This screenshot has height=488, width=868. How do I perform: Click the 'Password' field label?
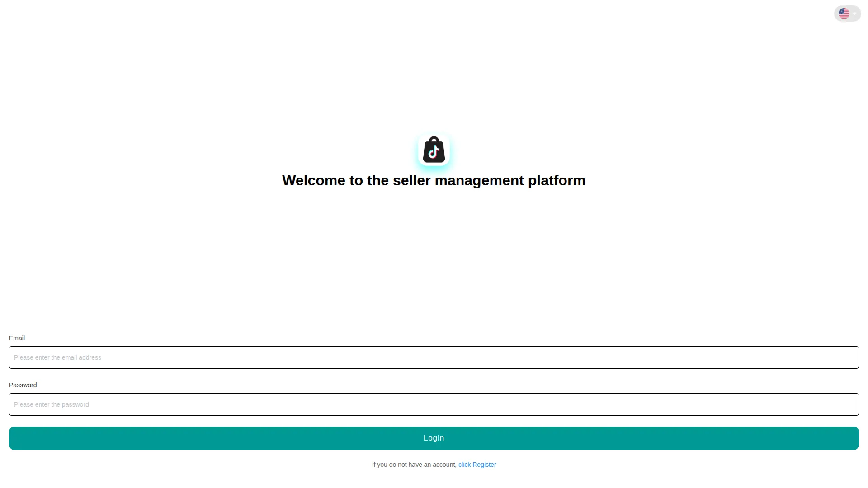coord(23,385)
